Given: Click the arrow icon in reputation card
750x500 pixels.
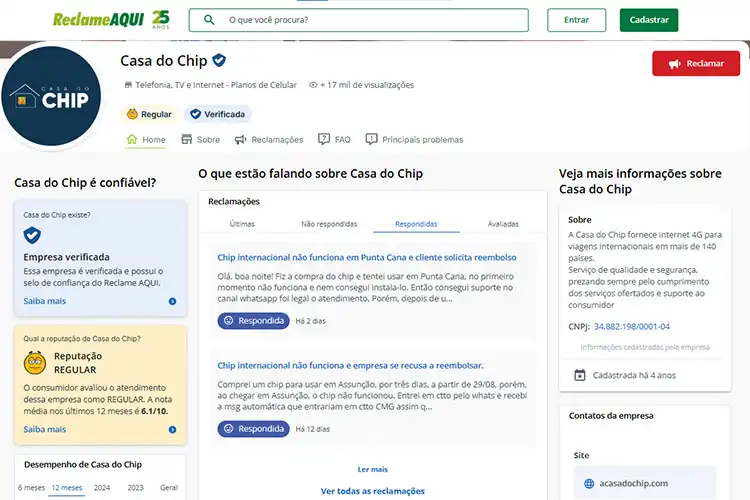Looking at the screenshot, I should tap(172, 430).
